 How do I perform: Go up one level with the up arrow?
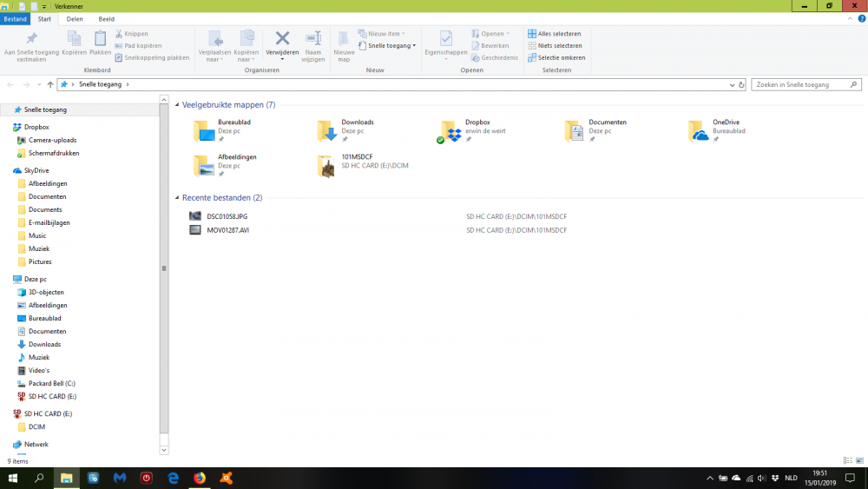[50, 84]
